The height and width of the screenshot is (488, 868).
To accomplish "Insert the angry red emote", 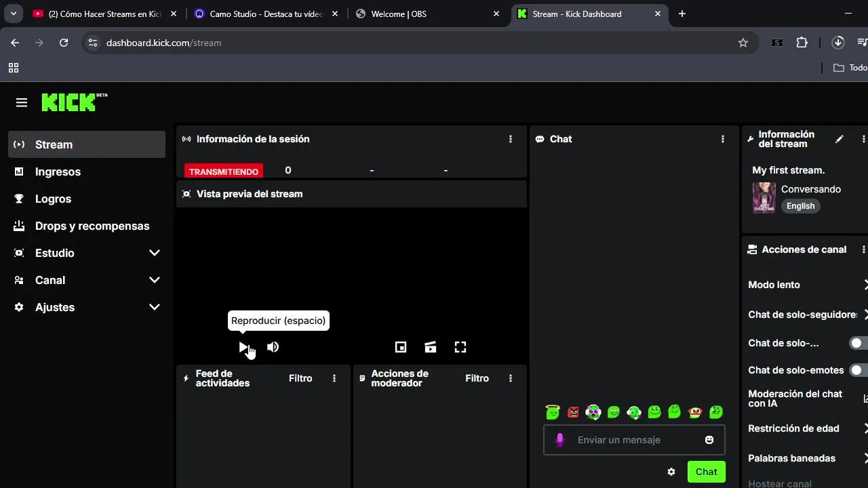I will click(573, 411).
